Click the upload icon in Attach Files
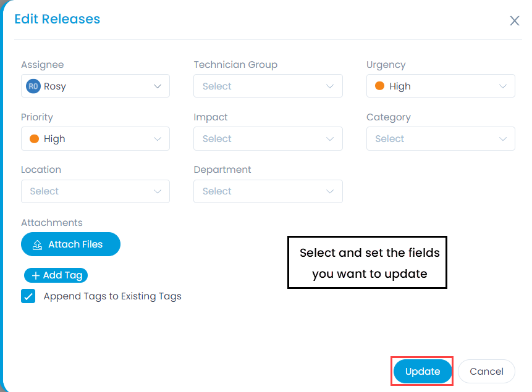This screenshot has height=392, width=532. 37,244
